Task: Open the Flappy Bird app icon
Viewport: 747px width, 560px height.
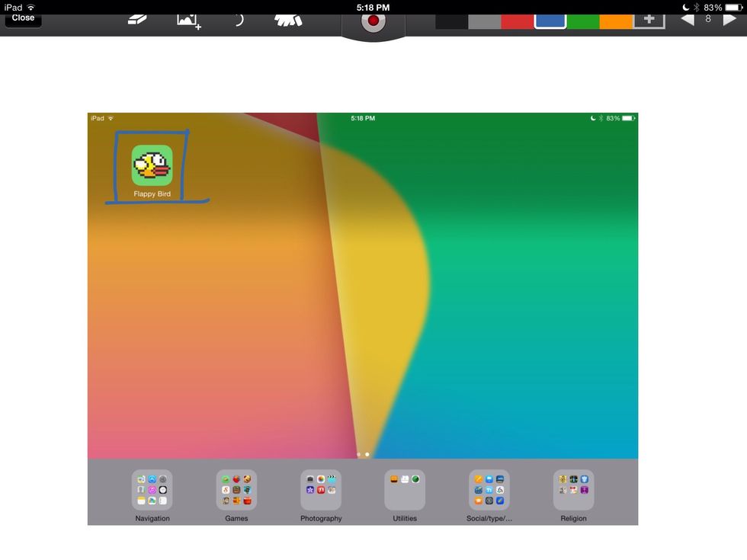Action: pos(152,165)
